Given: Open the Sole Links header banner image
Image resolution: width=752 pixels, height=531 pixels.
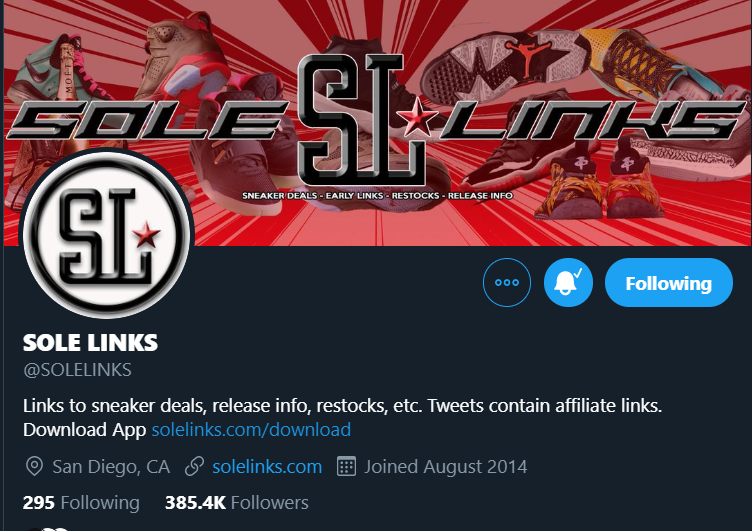Looking at the screenshot, I should [376, 123].
